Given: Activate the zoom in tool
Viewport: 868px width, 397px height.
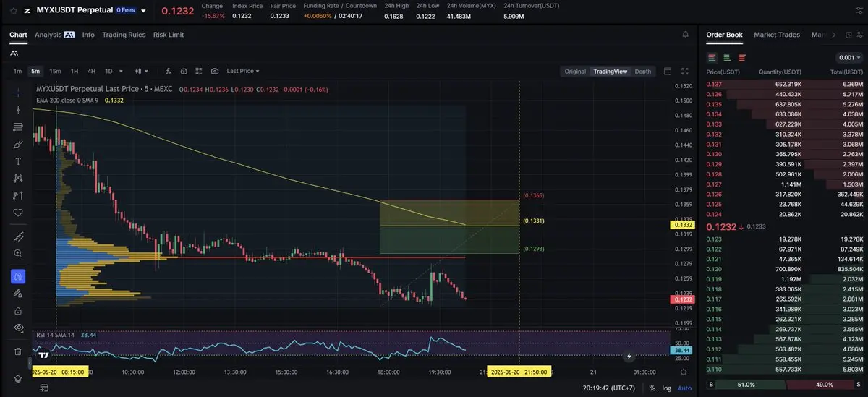Looking at the screenshot, I should point(18,253).
